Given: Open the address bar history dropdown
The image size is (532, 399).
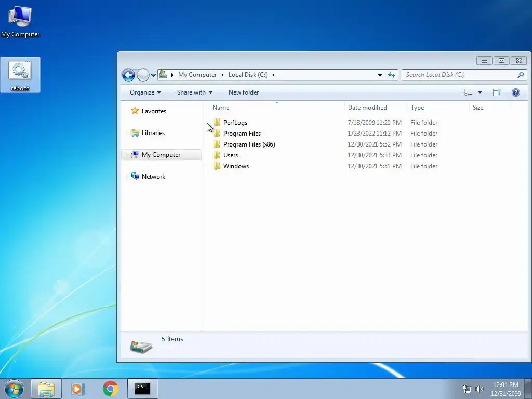Looking at the screenshot, I should 380,75.
